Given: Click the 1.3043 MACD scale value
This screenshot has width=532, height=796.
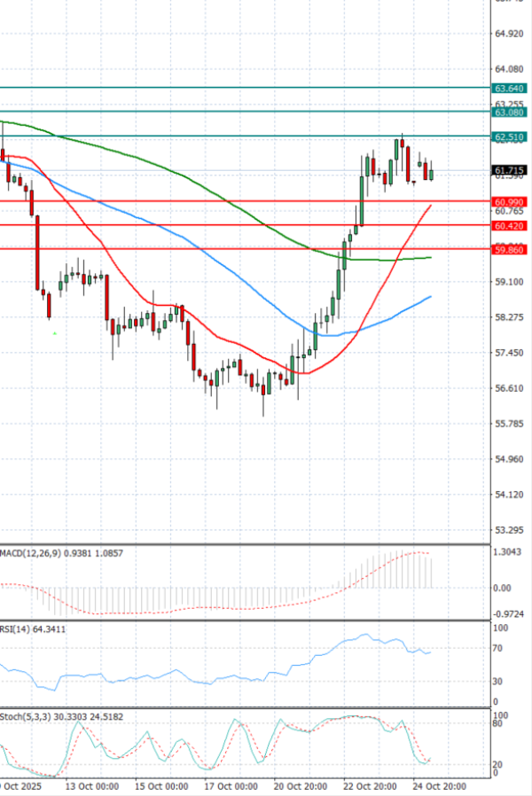Looking at the screenshot, I should click(x=509, y=552).
